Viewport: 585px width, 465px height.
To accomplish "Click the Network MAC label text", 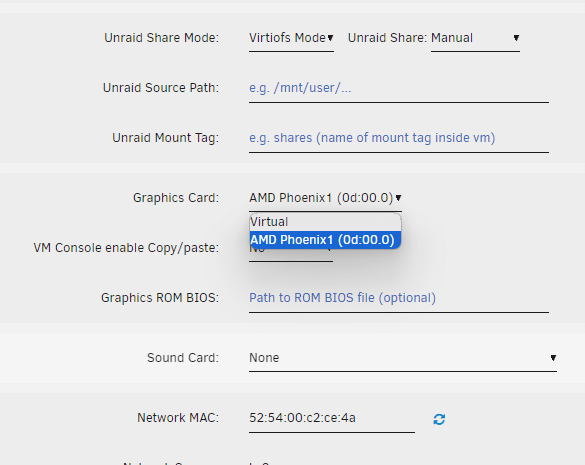I will coord(178,418).
